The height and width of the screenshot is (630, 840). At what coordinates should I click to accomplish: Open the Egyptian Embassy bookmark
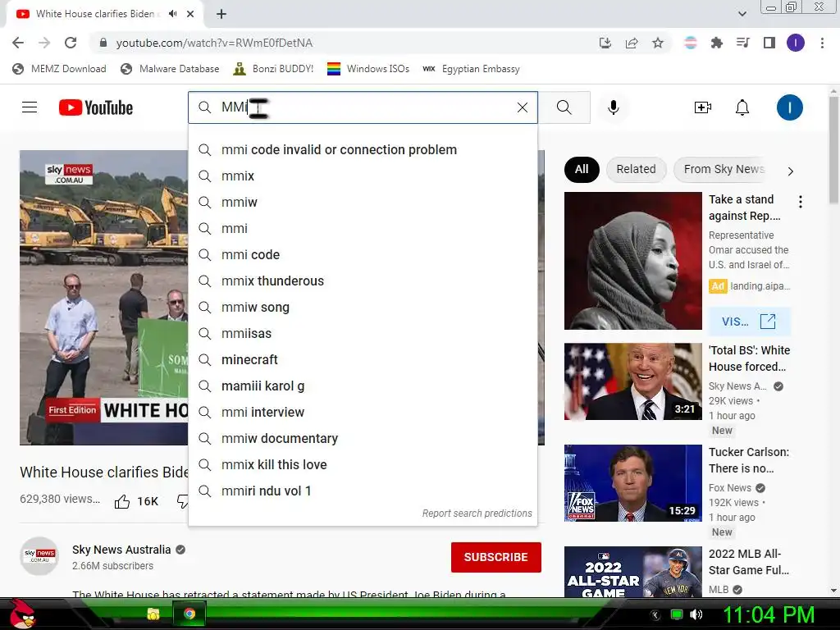(x=472, y=69)
